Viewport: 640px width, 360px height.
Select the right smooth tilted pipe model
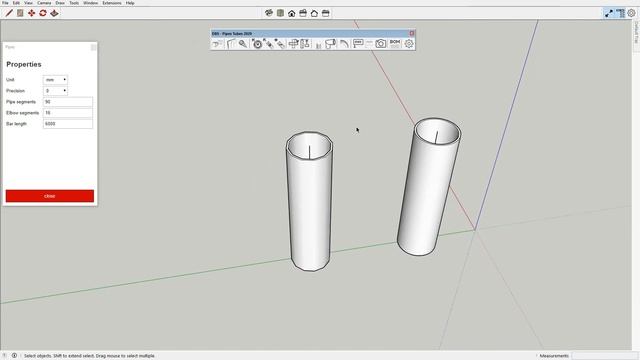429,187
